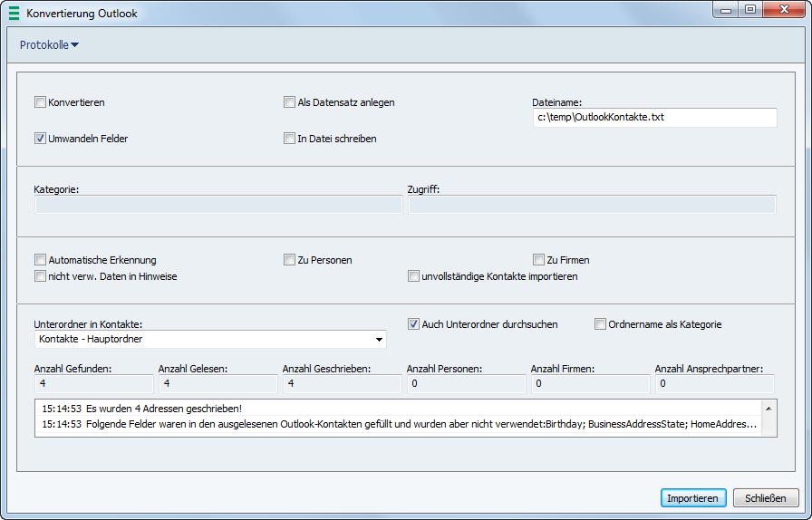Click the Schließen button
Image resolution: width=812 pixels, height=520 pixels.
(766, 498)
